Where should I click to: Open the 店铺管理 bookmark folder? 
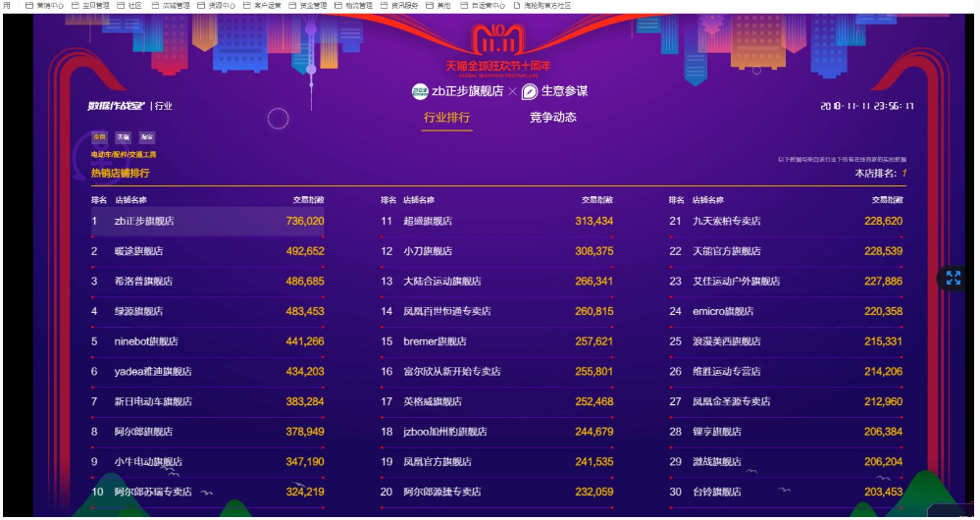pos(170,5)
